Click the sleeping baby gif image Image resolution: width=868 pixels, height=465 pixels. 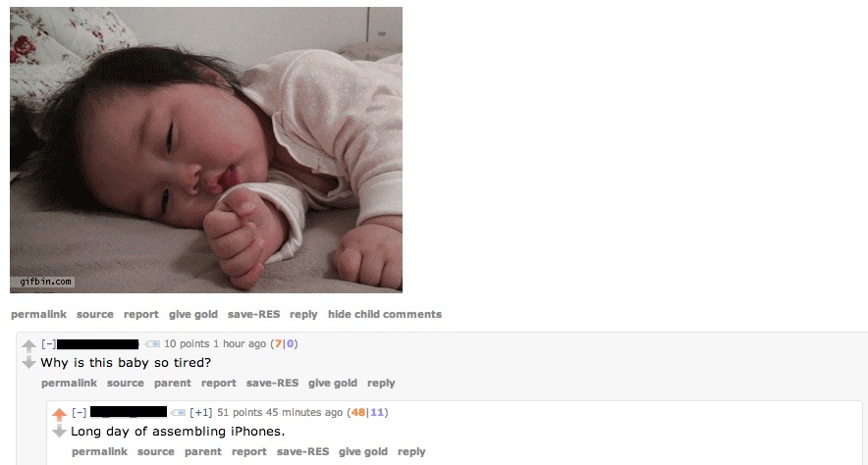[206, 150]
